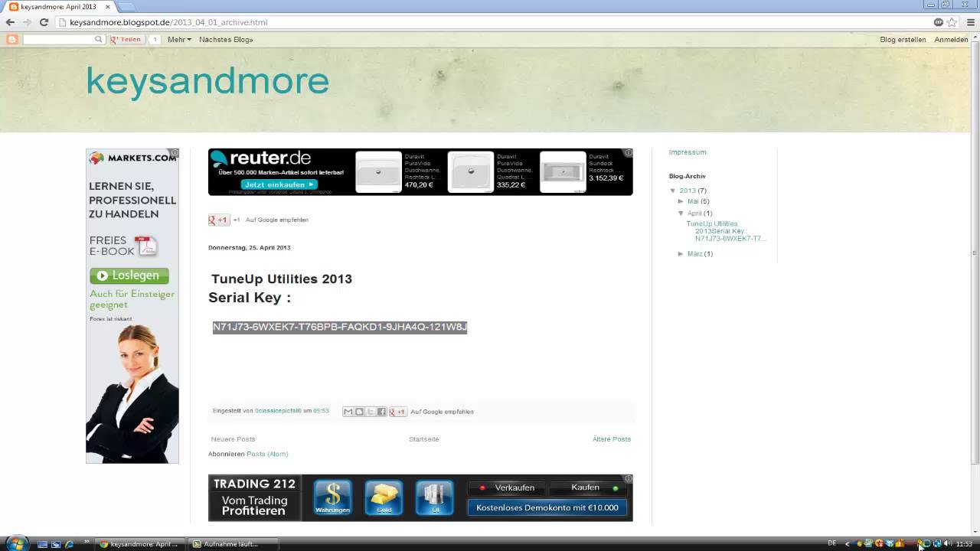
Task: Open the Impressum link in the sidebar
Action: click(x=688, y=152)
